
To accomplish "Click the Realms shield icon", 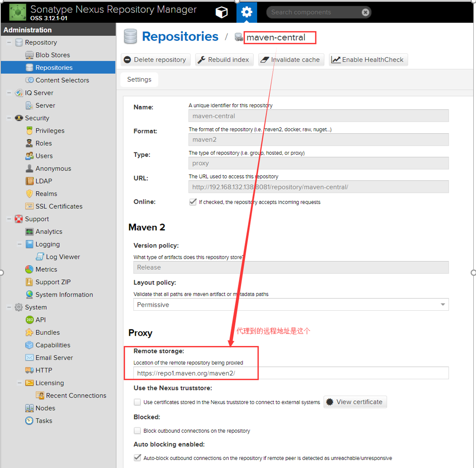I will [30, 194].
